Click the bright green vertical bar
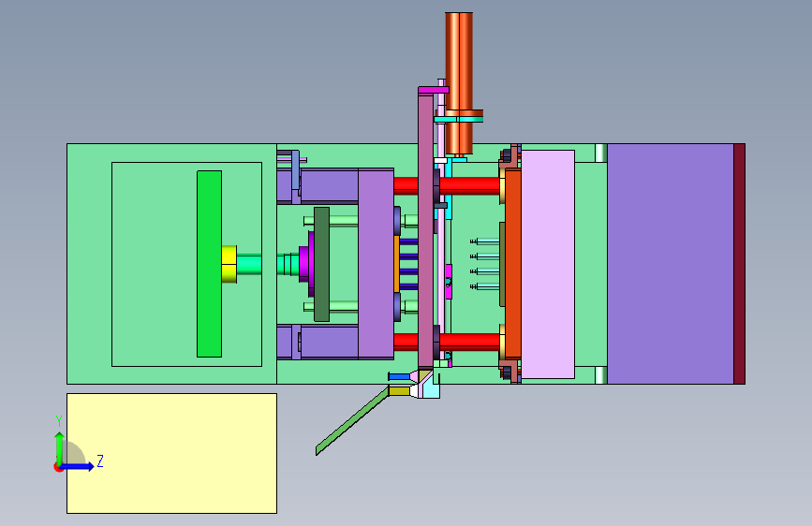Screen dimensions: 812x526 pyautogui.click(x=209, y=264)
